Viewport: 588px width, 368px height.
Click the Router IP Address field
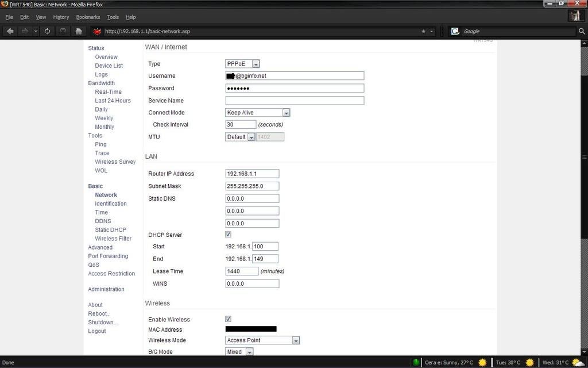252,174
